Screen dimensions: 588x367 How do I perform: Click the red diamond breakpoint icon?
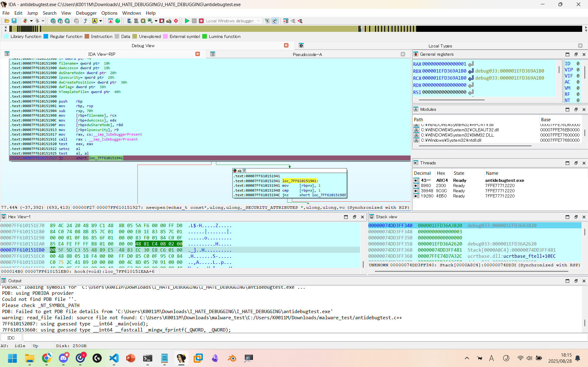pos(176,21)
